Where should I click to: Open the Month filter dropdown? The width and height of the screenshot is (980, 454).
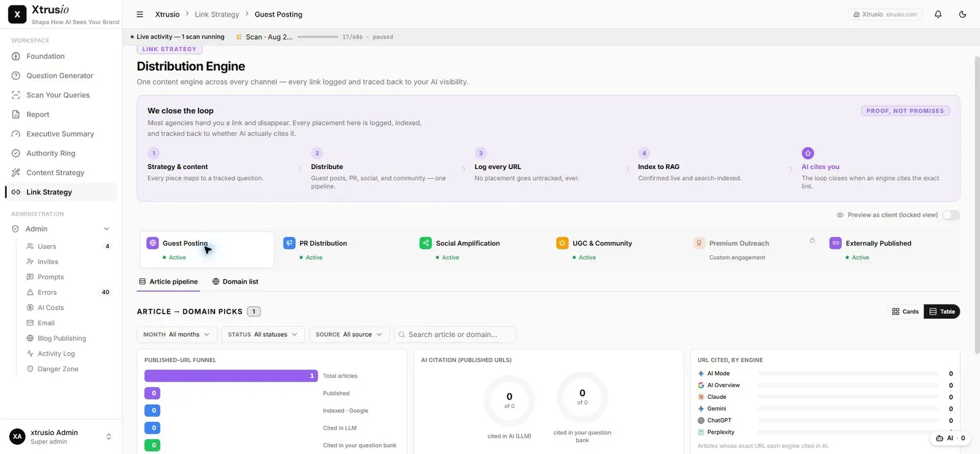tap(176, 335)
